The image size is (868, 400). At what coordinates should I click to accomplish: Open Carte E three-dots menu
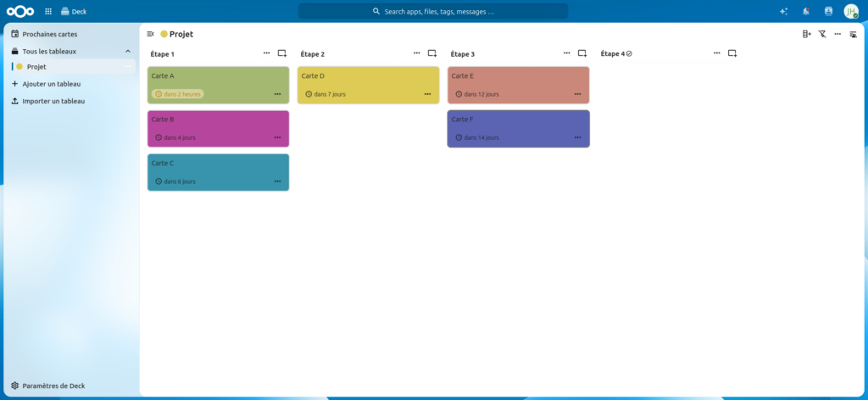pyautogui.click(x=577, y=94)
